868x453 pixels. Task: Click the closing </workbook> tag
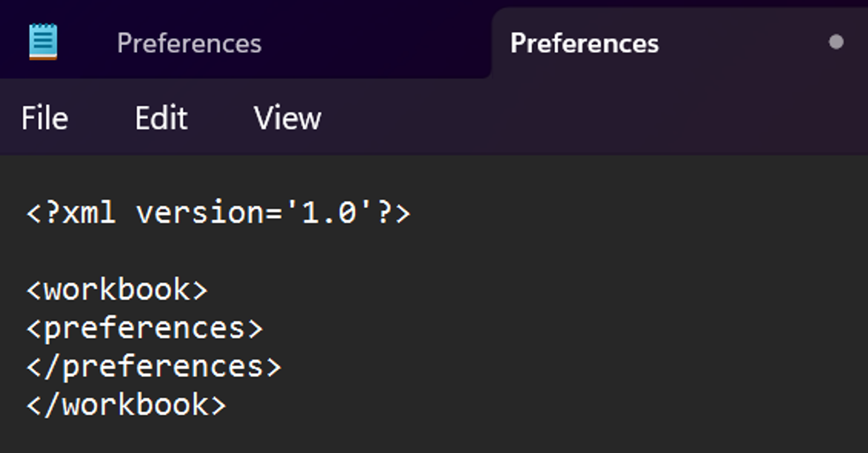tap(126, 405)
